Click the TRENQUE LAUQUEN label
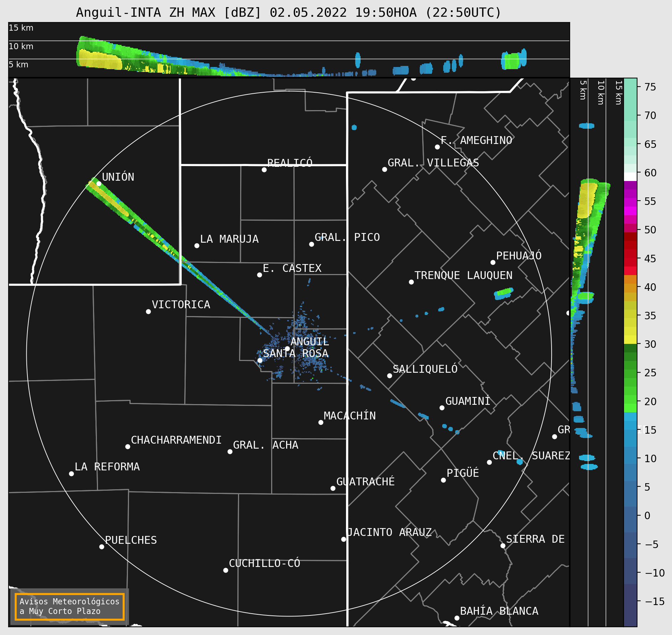The width and height of the screenshot is (672, 635). (x=464, y=275)
